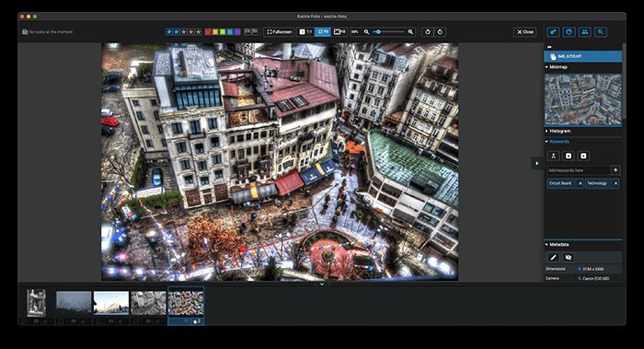This screenshot has height=349, width=644.
Task: Collapse the Minimap section
Action: [546, 67]
